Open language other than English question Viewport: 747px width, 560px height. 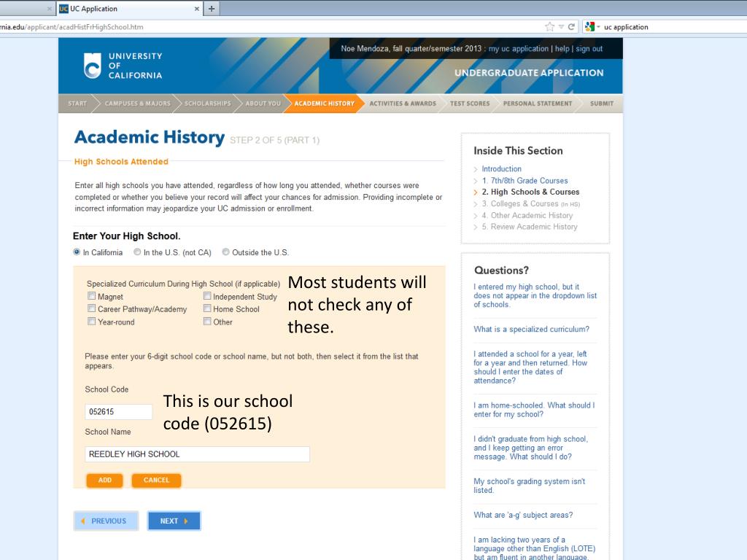pos(535,548)
